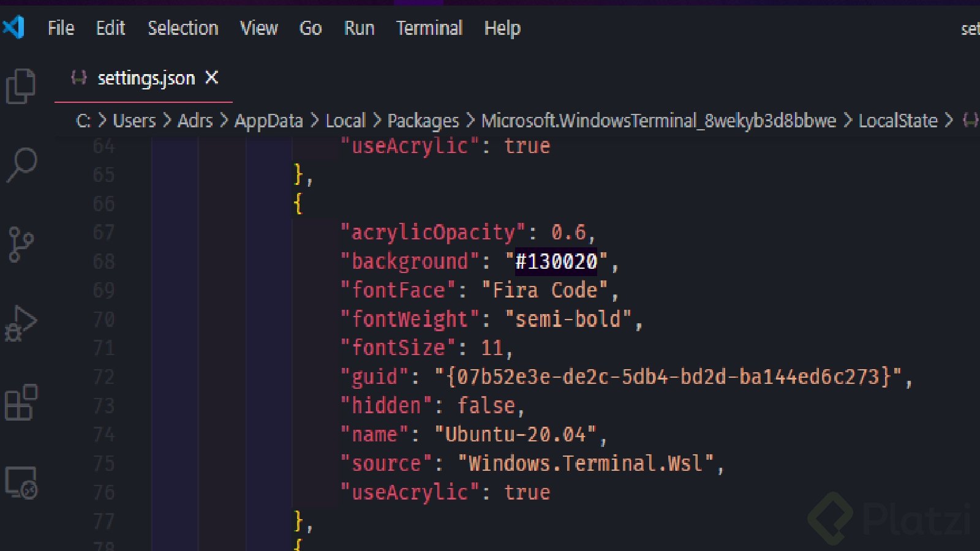Open the Explorer view in the activity bar

coord(21,86)
